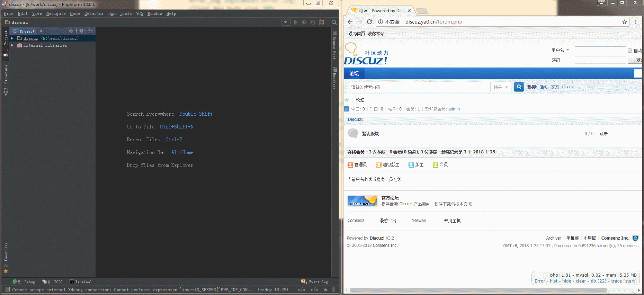Open the 默认版块 forum board

pyautogui.click(x=370, y=134)
